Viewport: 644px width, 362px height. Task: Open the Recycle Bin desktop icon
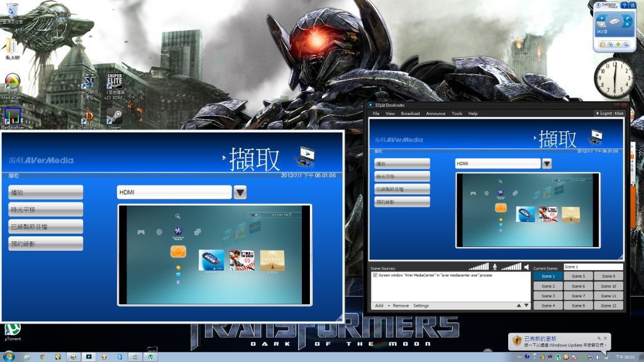13,13
